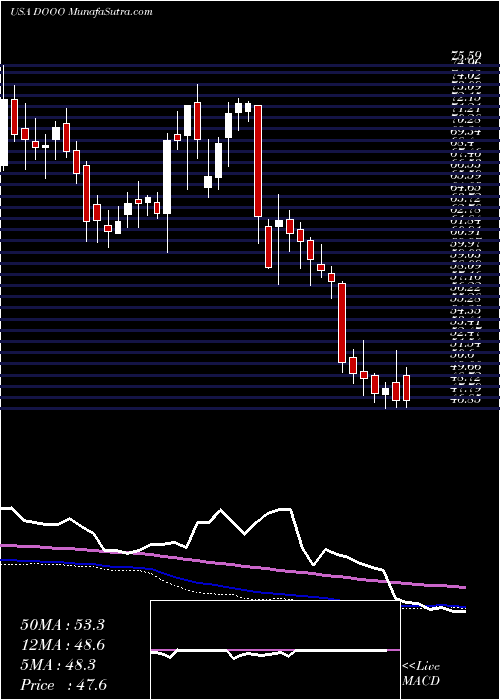Click the '<<Live MACD' label

click(x=421, y=674)
